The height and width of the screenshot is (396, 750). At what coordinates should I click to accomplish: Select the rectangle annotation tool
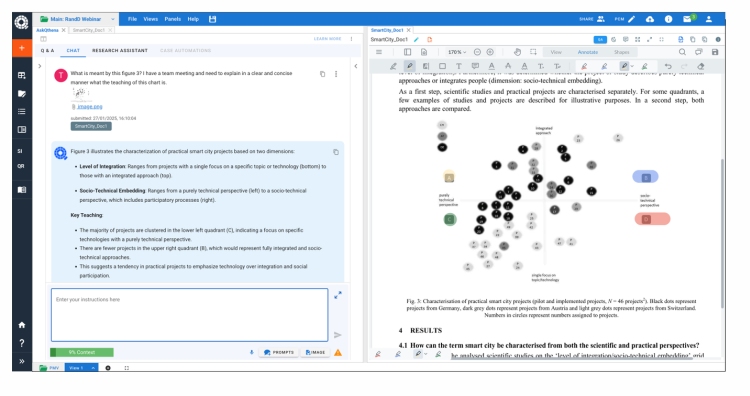point(442,66)
